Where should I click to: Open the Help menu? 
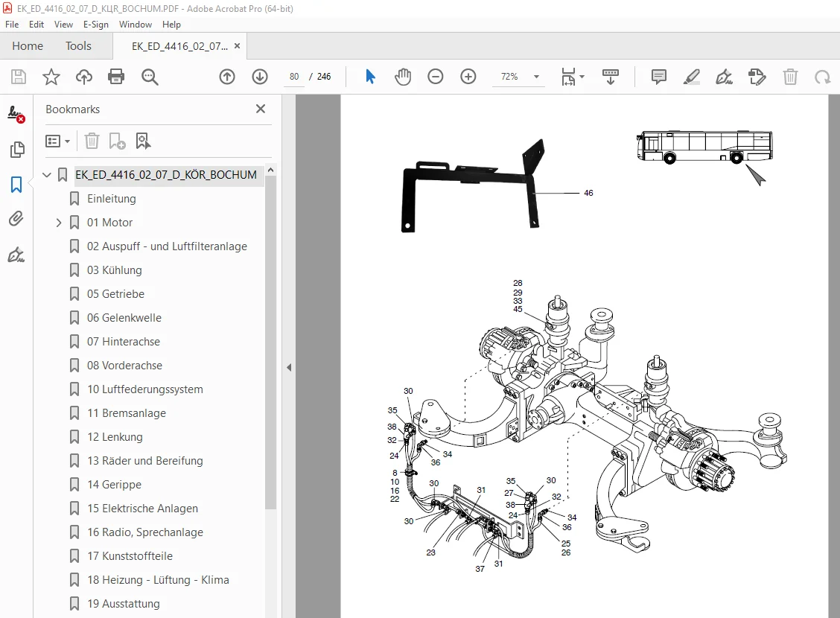pos(171,25)
